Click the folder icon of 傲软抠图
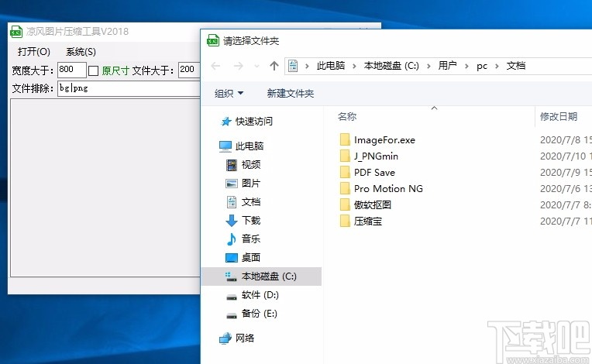Viewport: 592px width, 364px height. pyautogui.click(x=345, y=204)
